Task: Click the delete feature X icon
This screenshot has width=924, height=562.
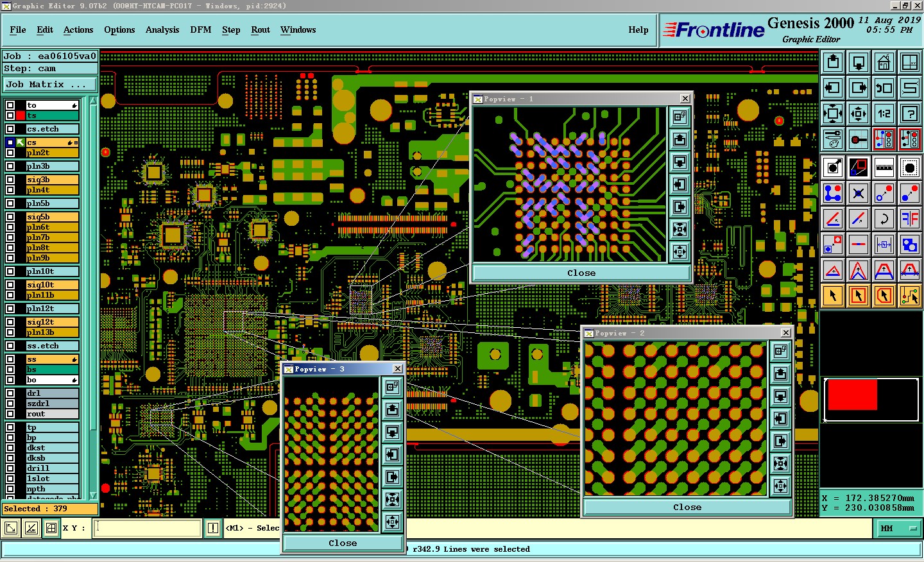Action: coord(859,193)
